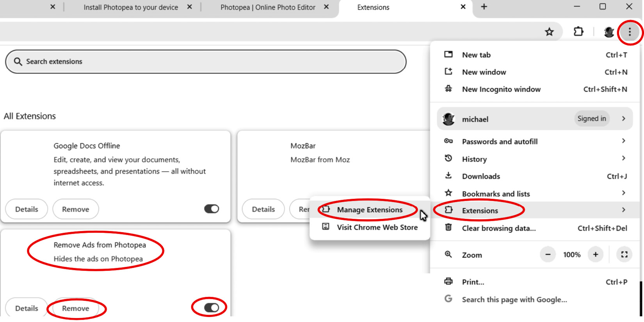Click the New tab plus button
The image size is (644, 322).
(484, 7)
